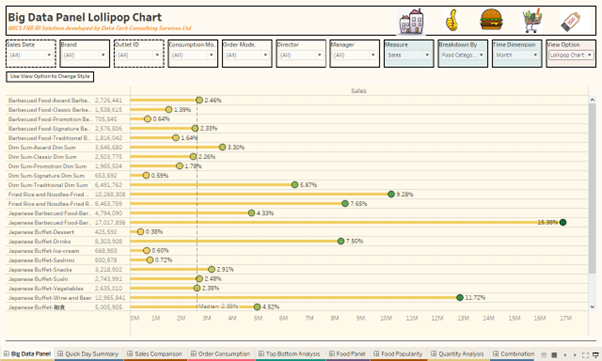Click the thumbs-up icon
This screenshot has height=361, width=602.
[x=452, y=20]
